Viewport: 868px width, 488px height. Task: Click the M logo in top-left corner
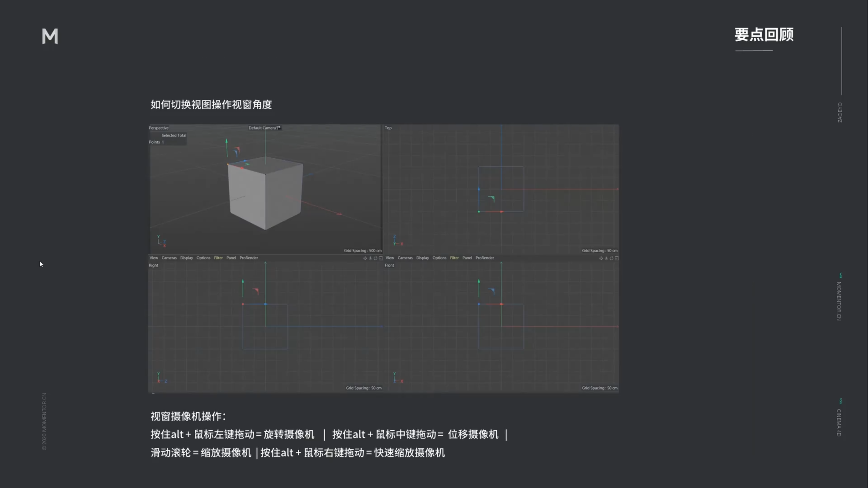[50, 36]
